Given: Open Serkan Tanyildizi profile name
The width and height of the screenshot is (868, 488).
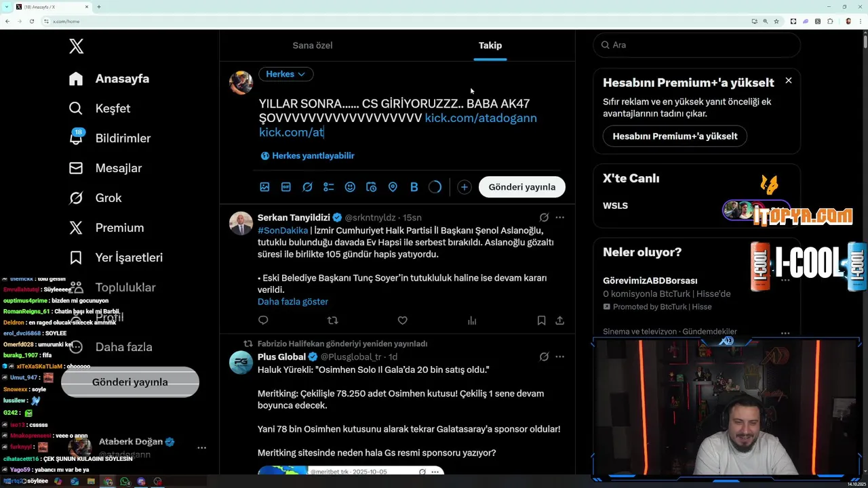Looking at the screenshot, I should click(294, 218).
